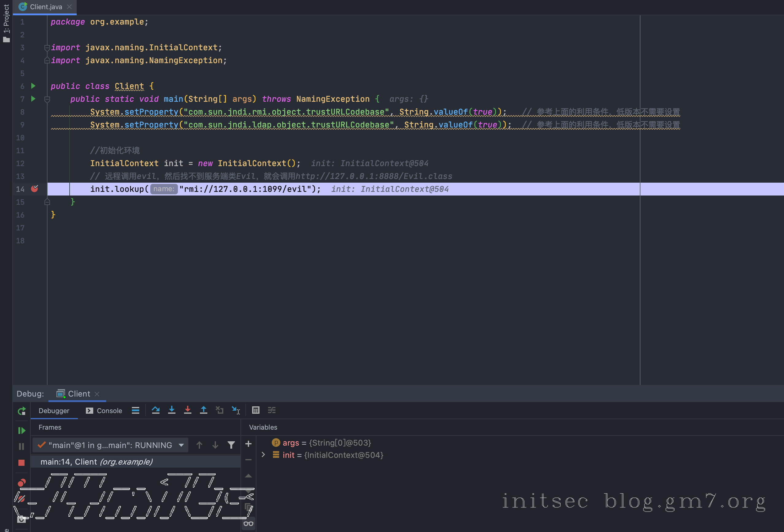Image resolution: width=784 pixels, height=532 pixels.
Task: Toggle the breakpoint on line 14
Action: 34,189
